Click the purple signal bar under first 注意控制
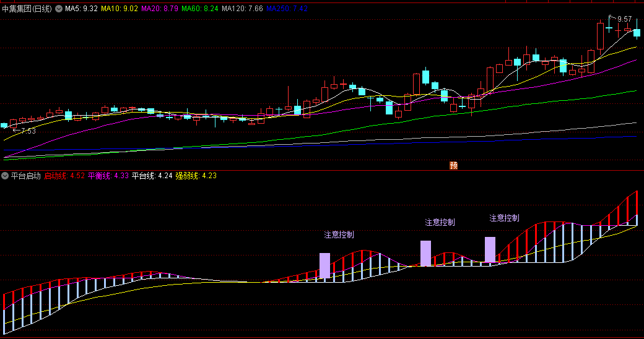644x339 pixels. click(324, 265)
